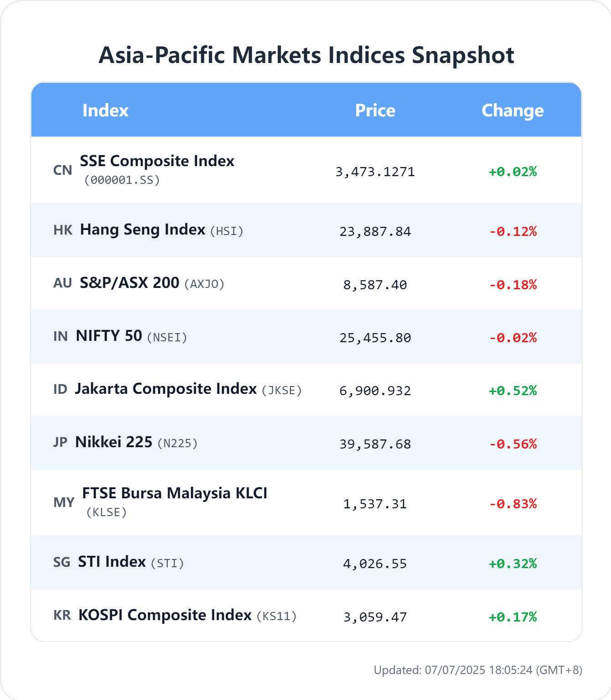Viewport: 611px width, 700px height.
Task: Click the page title Asia-Pacific Markets Indices Snapshot
Action: (306, 55)
